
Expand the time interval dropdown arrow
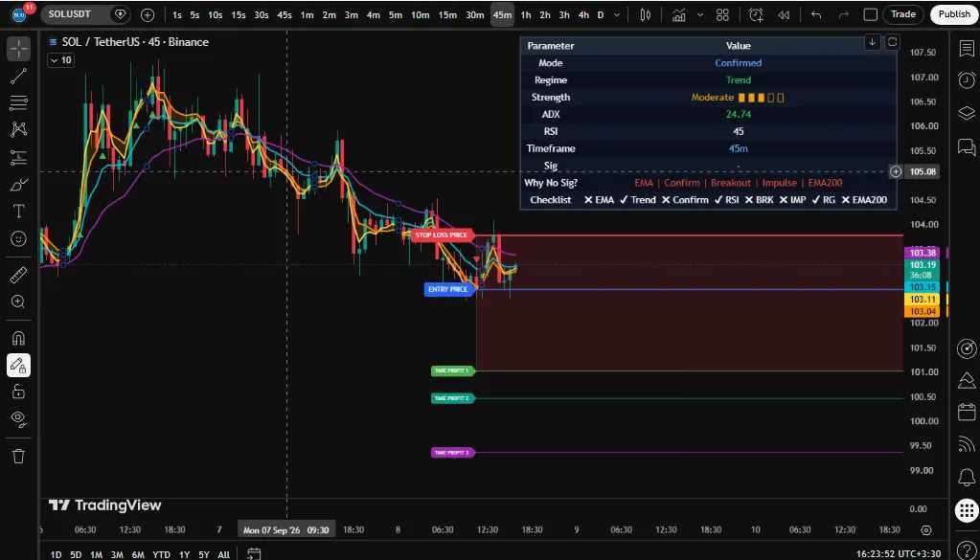[617, 14]
